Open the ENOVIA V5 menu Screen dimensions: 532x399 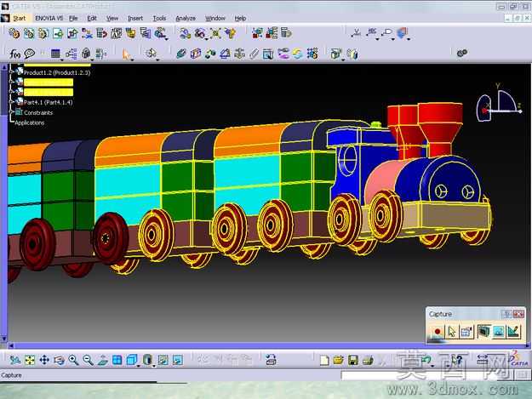pos(49,19)
